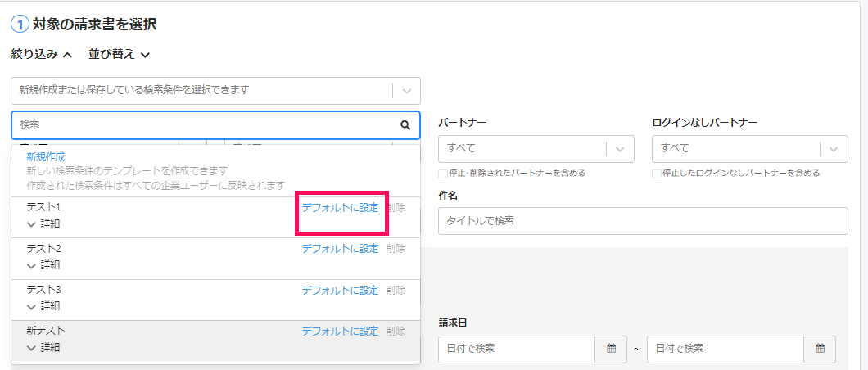Select the テスト3 saved condition
Viewport: 868px width, 370px height.
click(x=43, y=289)
